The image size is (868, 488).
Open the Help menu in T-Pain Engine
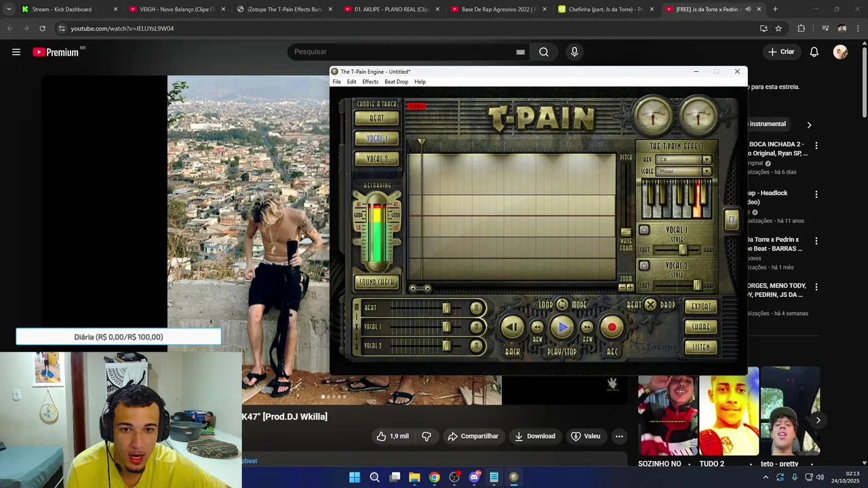420,81
